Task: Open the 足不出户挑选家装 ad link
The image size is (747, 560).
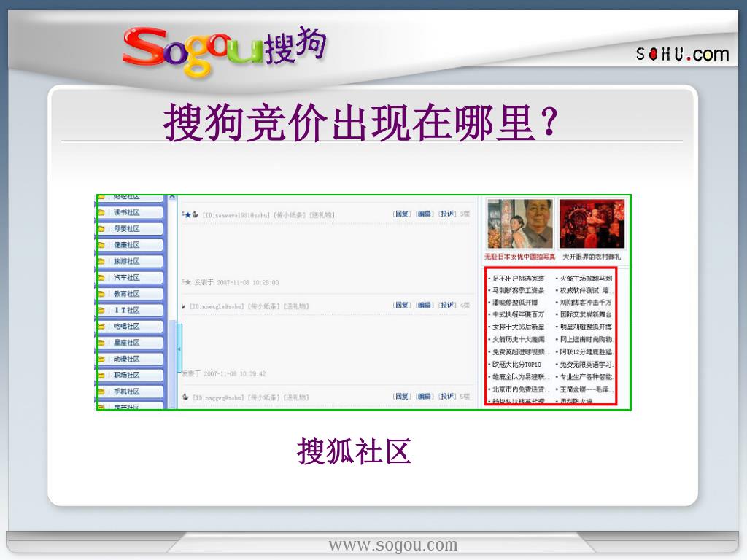Action: [519, 279]
